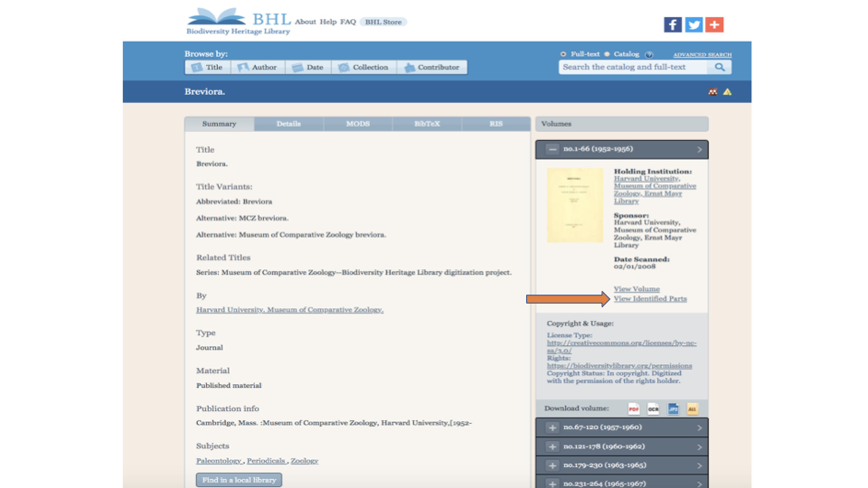Open the Paleontology subject link
868x488 pixels.
[219, 461]
